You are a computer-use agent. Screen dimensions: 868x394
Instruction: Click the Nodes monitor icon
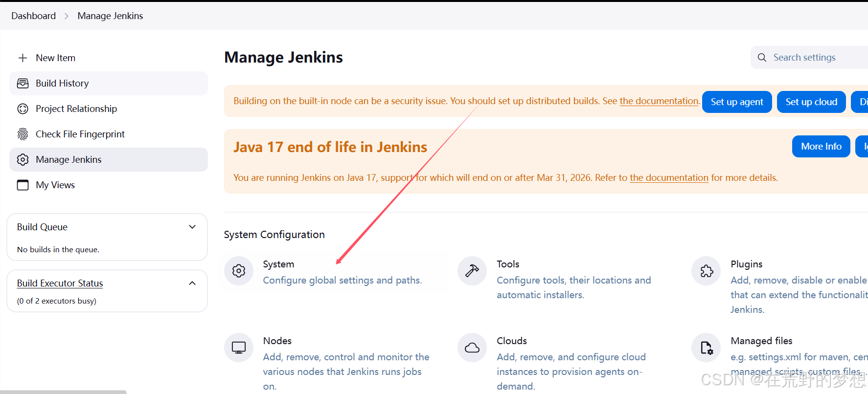click(x=239, y=348)
